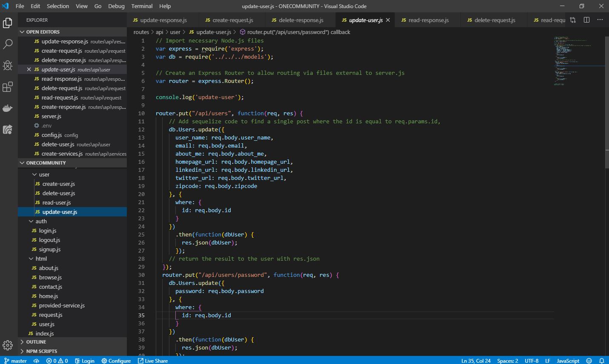Open notifications bell in status bar

(602, 361)
